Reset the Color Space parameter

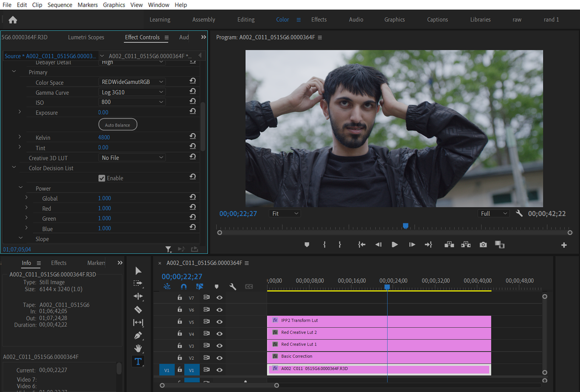(193, 81)
